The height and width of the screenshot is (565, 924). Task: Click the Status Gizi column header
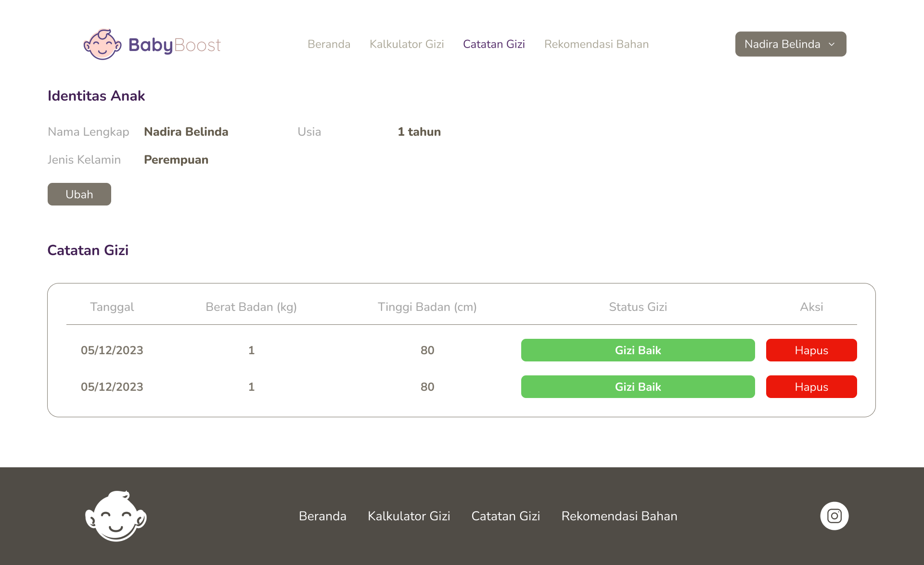(638, 307)
